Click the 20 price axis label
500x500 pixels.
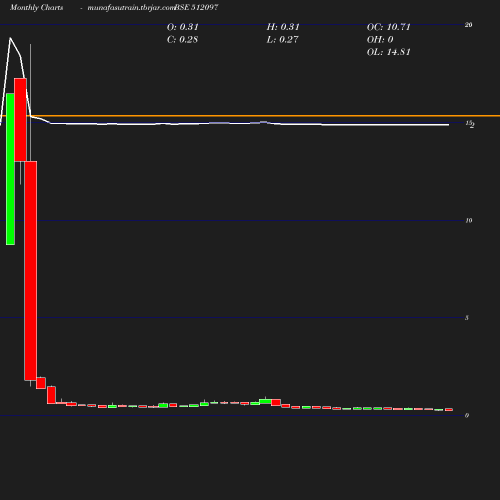[x=468, y=25]
